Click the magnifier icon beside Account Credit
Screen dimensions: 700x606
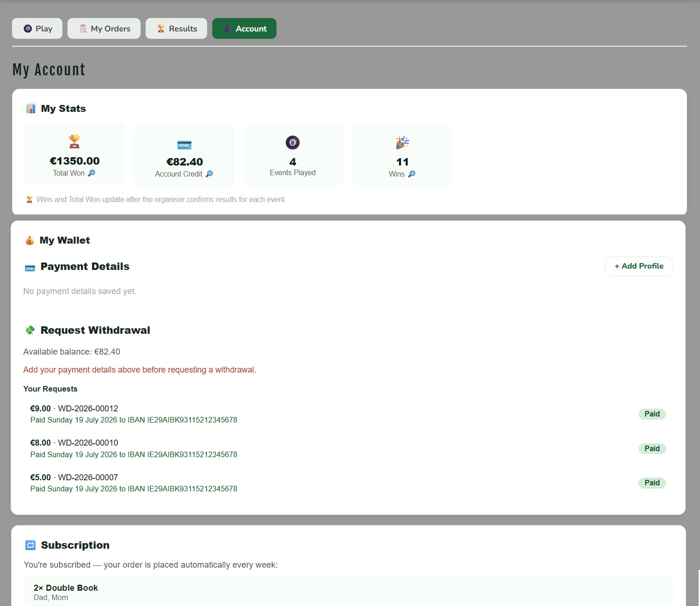point(209,174)
